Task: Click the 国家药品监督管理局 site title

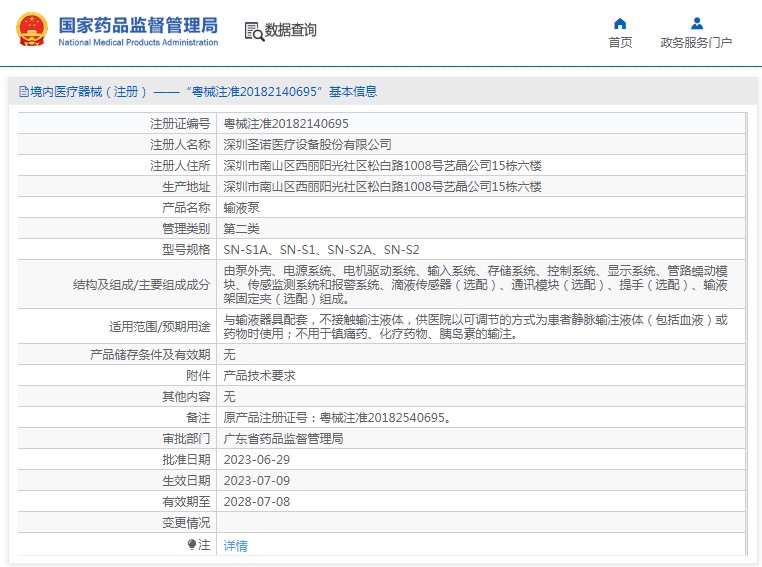Action: (137, 24)
